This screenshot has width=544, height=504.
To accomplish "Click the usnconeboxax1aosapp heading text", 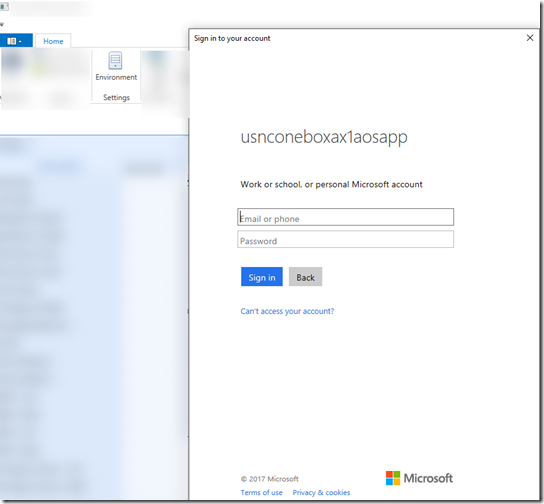I will [324, 137].
